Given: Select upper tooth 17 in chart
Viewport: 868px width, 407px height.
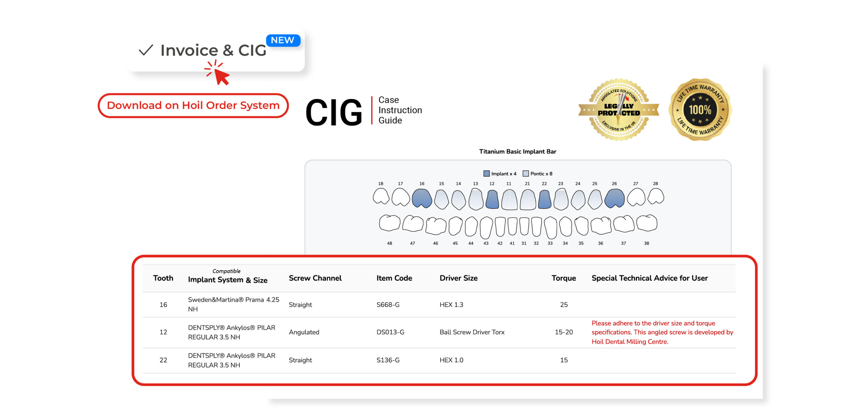Looking at the screenshot, I should click(401, 197).
